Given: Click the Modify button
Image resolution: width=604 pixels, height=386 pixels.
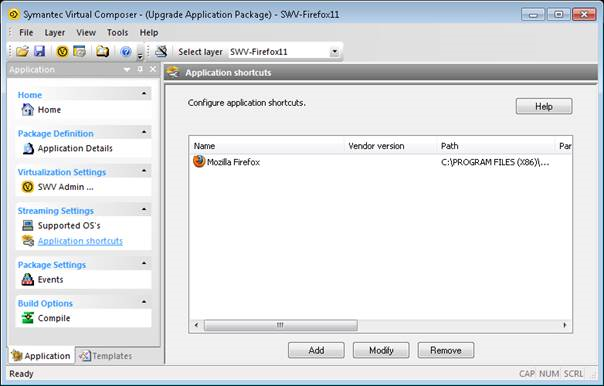Looking at the screenshot, I should point(381,350).
